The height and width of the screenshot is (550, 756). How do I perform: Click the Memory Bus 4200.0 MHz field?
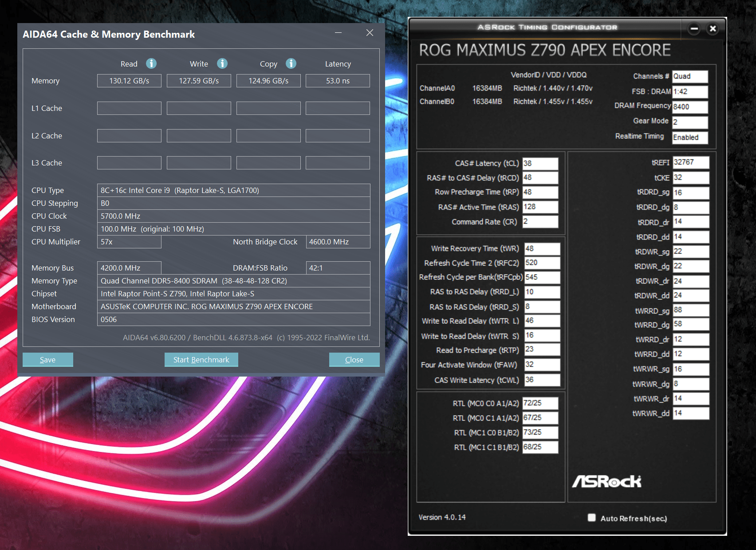129,268
